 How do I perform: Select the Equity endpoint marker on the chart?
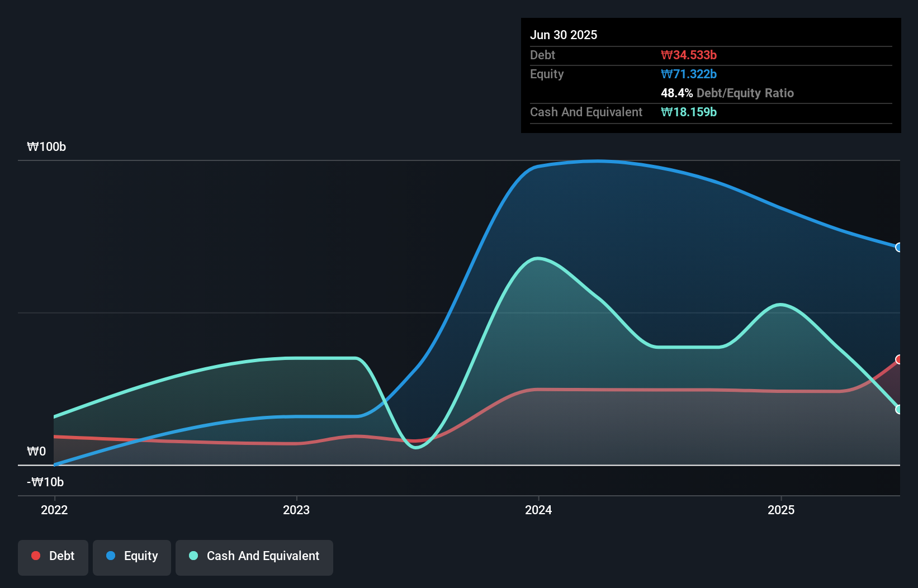click(x=899, y=246)
